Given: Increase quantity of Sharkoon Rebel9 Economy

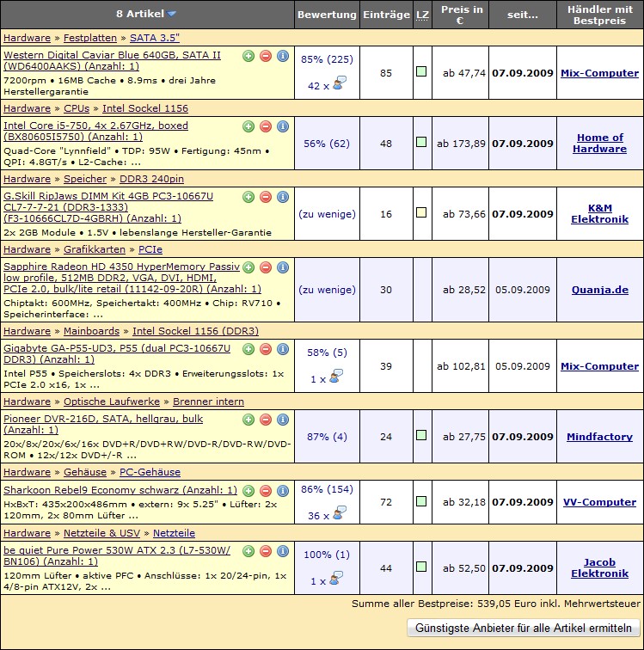Looking at the screenshot, I should pyautogui.click(x=248, y=491).
